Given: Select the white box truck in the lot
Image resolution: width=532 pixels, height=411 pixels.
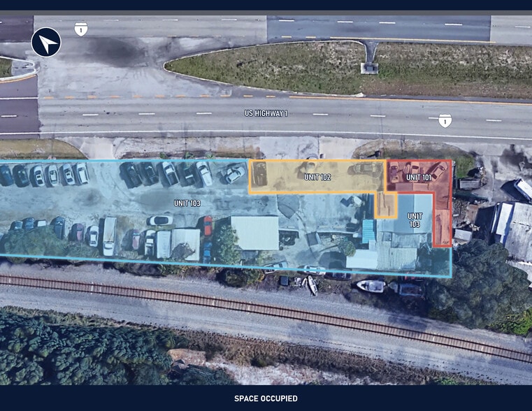Looking at the screenshot, I should click(x=110, y=236).
